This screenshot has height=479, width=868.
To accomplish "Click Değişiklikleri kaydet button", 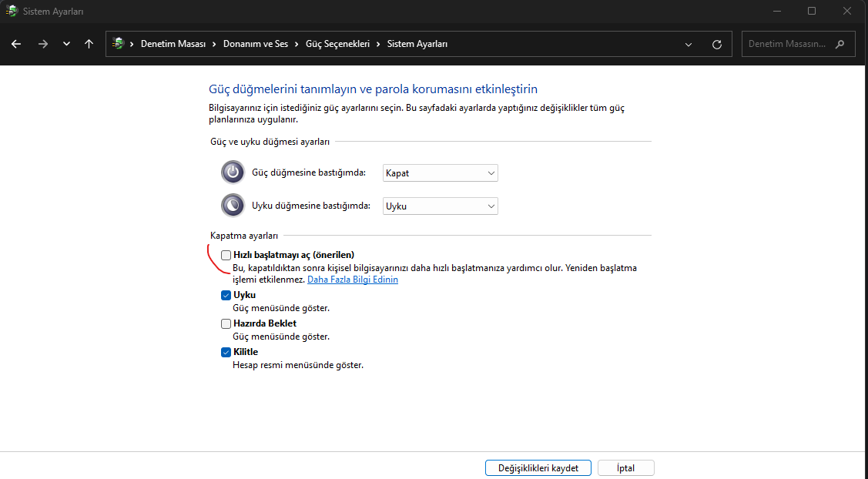I will 538,468.
